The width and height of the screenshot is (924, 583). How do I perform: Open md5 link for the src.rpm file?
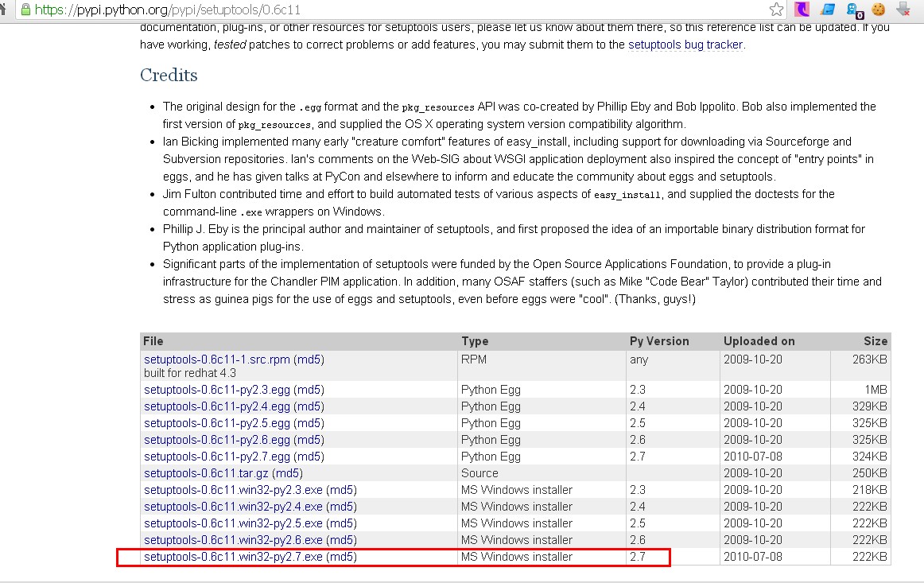click(309, 360)
